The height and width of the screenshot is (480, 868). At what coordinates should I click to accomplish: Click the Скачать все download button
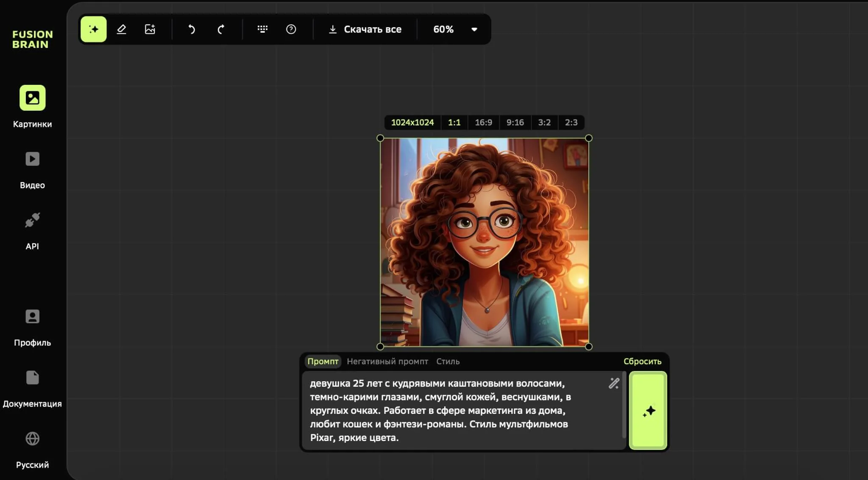point(365,29)
